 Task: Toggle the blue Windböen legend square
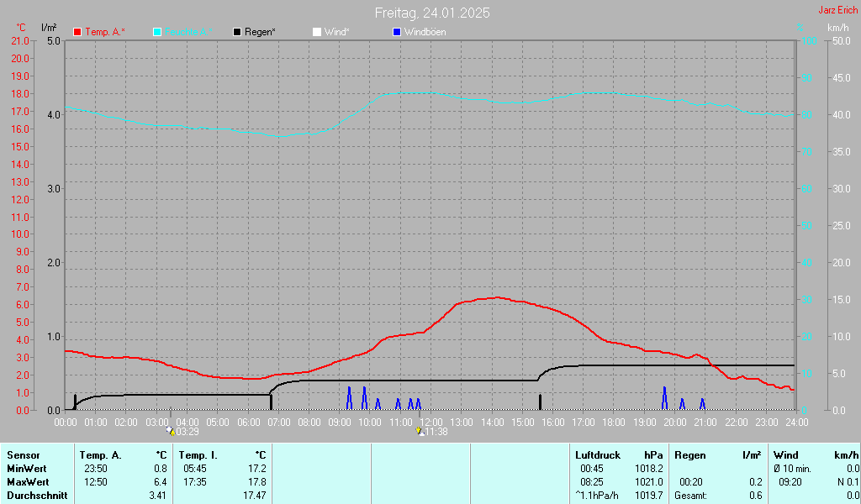pyautogui.click(x=397, y=33)
